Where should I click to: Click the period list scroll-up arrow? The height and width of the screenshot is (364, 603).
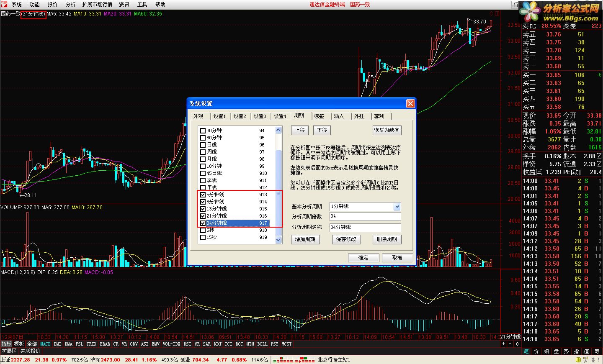click(x=278, y=130)
